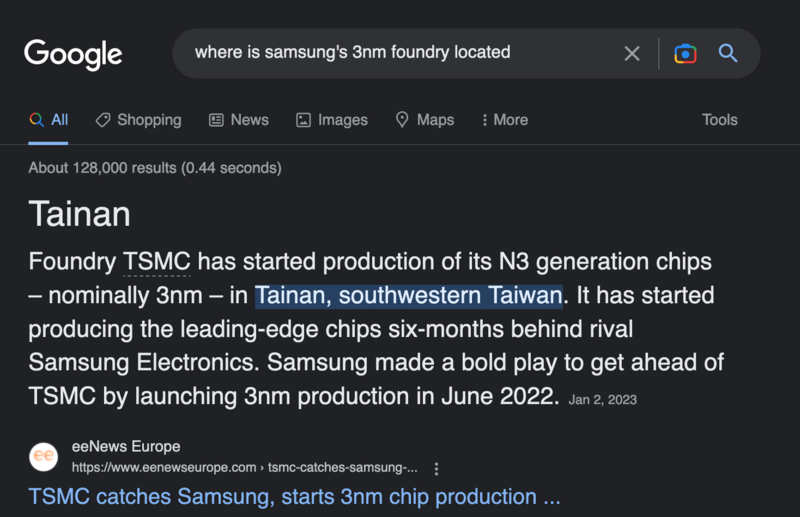Viewport: 800px width, 517px height.
Task: Select the All results tab
Action: coord(48,120)
